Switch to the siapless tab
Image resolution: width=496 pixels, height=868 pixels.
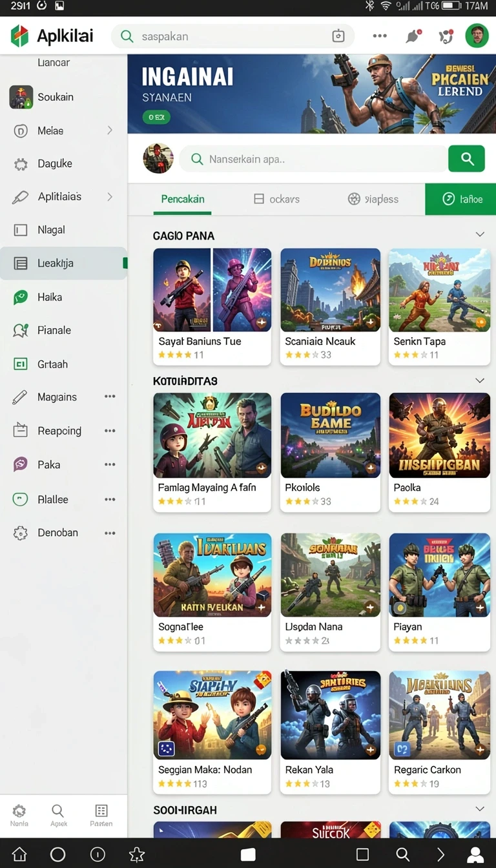click(x=373, y=199)
